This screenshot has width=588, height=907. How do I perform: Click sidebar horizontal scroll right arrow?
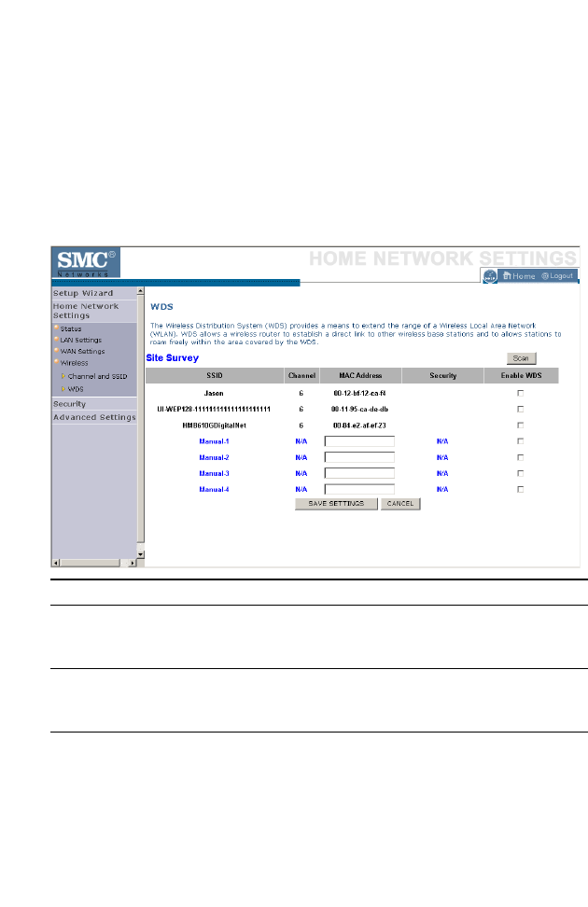pos(133,563)
